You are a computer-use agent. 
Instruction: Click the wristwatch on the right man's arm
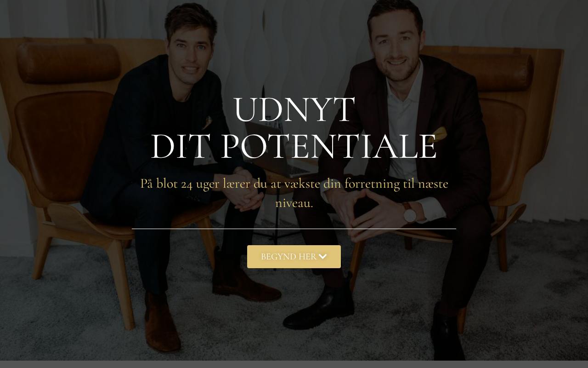(x=410, y=213)
